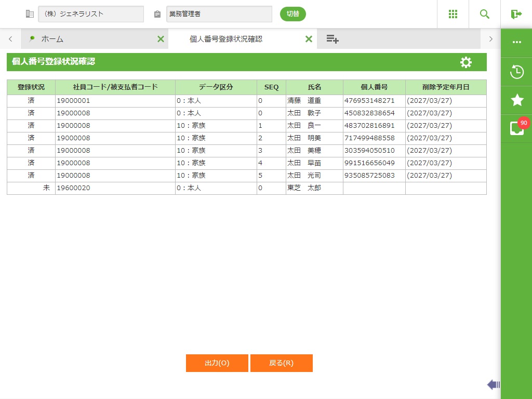Click the company name field (株)ジェネラリスト

91,14
